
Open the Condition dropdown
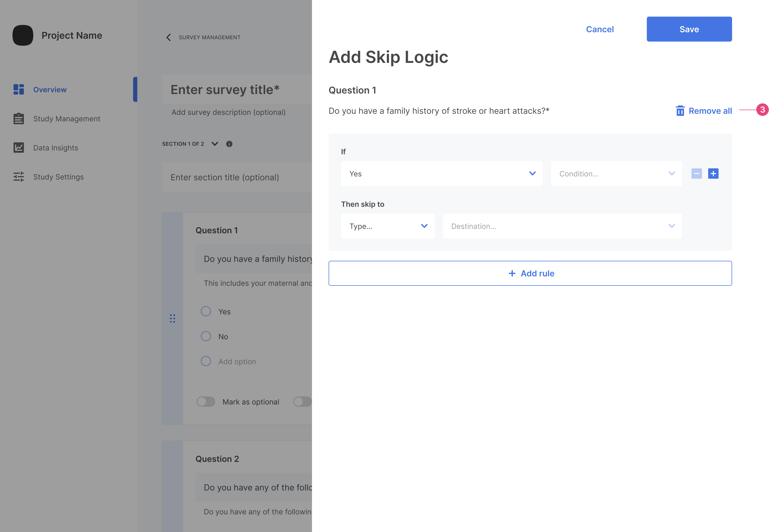616,174
